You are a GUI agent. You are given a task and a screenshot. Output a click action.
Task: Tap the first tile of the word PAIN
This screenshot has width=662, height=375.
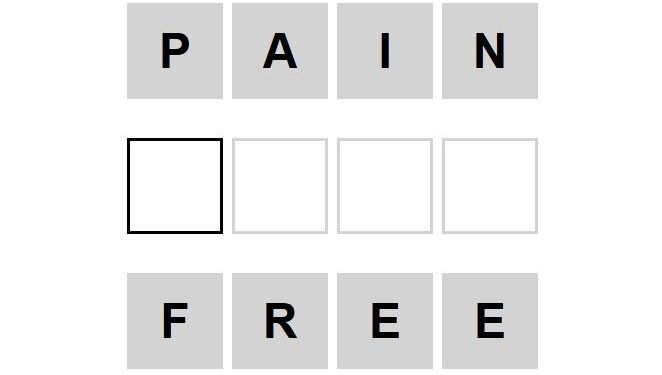click(x=175, y=51)
